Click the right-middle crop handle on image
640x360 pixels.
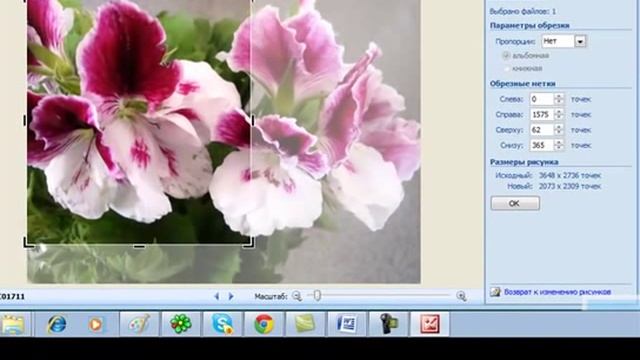coord(253,120)
